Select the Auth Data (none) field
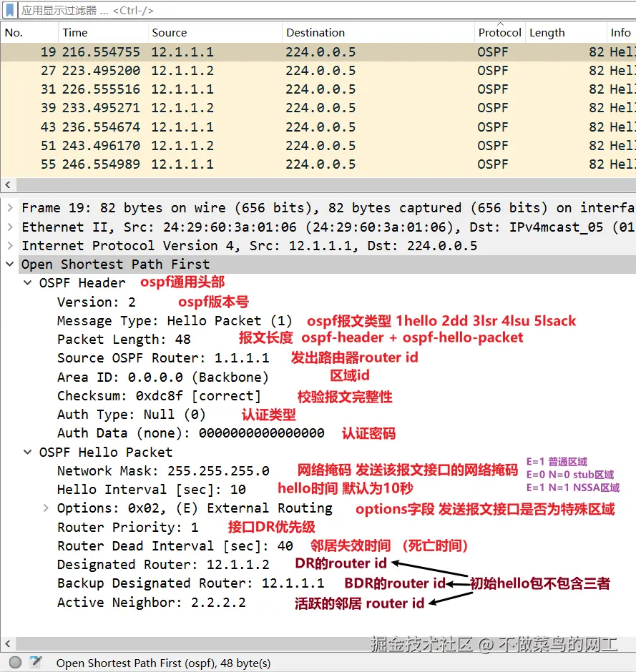 191,433
